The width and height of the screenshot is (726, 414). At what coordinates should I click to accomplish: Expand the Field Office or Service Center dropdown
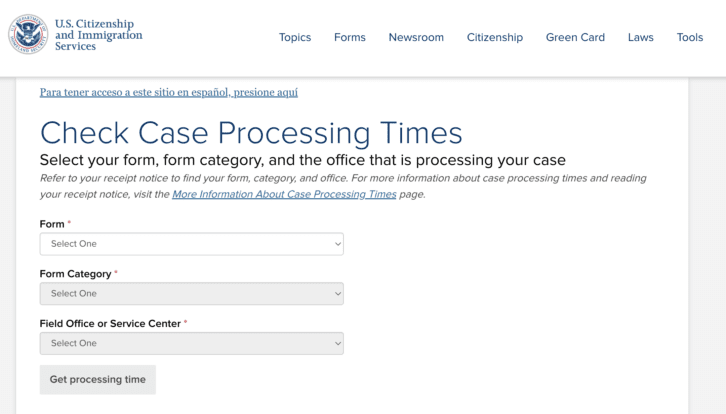[x=192, y=343]
